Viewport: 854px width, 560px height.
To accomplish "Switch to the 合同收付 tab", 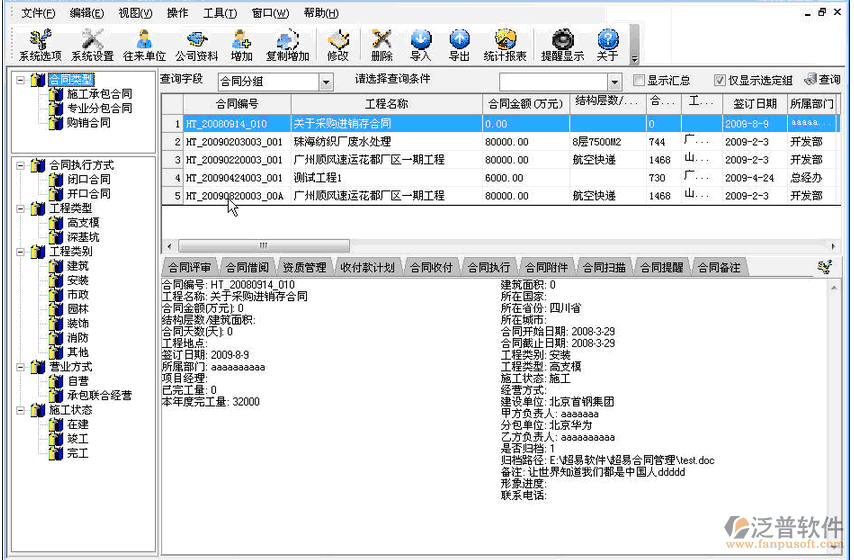I will (x=431, y=268).
